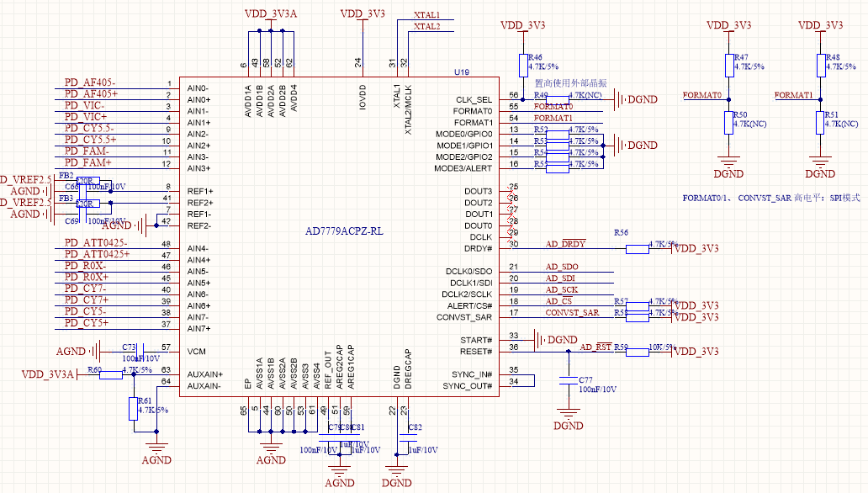The height and width of the screenshot is (493, 868).
Task: Select resistor R50 symbol
Action: (729, 123)
